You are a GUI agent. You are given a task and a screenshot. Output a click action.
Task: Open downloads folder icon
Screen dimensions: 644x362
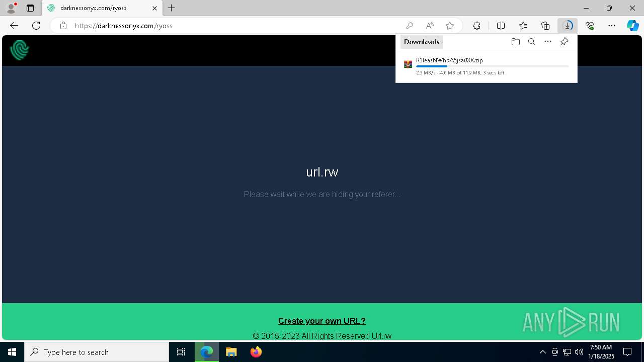515,42
